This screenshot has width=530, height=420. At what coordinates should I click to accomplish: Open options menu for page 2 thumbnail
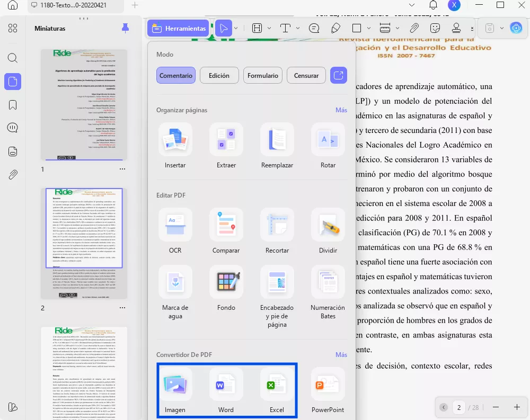(122, 308)
